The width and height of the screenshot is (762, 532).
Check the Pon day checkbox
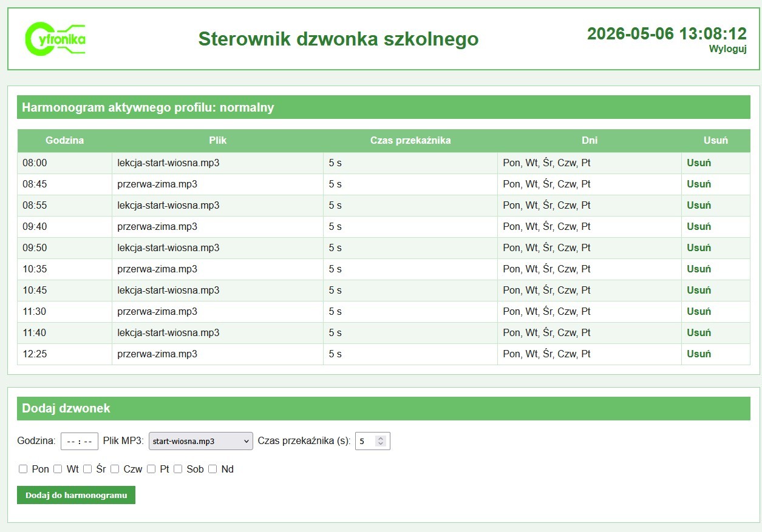pos(23,469)
